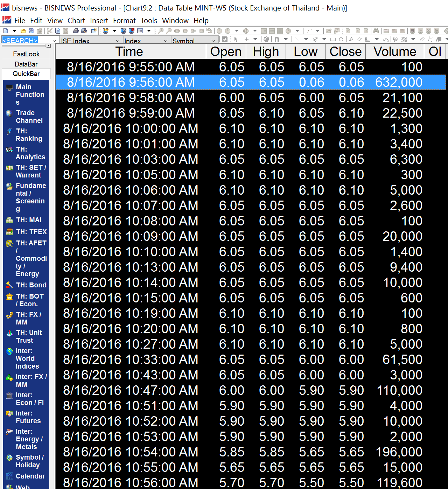This screenshot has height=489, width=448.
Task: Select the ellipse drawing tool
Action: 341,40
